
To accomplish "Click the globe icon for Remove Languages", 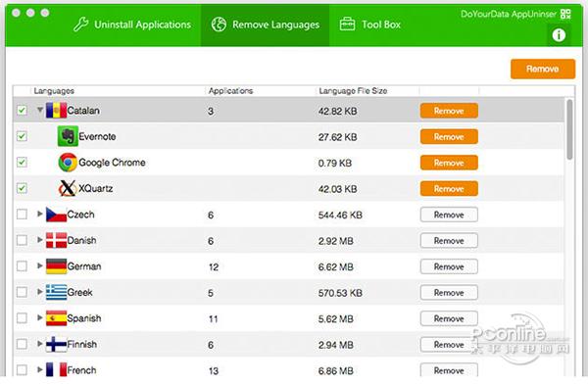I will [x=219, y=24].
